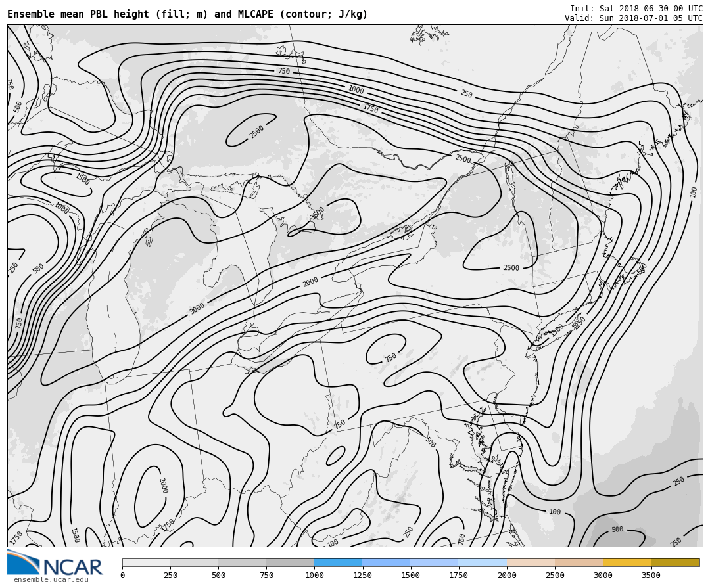Pick the 1750–2000 palest blue colorbar swatch

(483, 562)
